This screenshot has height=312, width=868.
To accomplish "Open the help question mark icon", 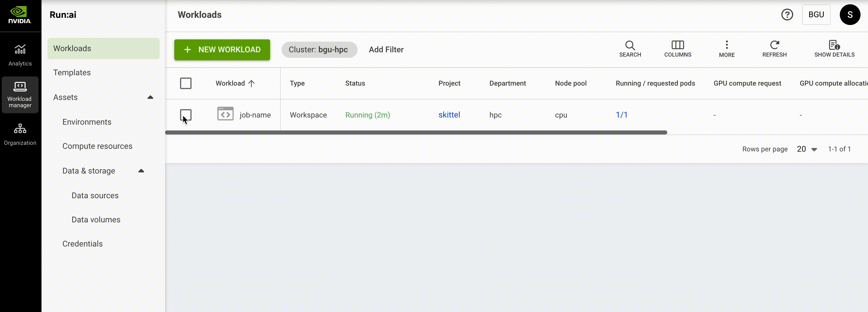I will [787, 15].
